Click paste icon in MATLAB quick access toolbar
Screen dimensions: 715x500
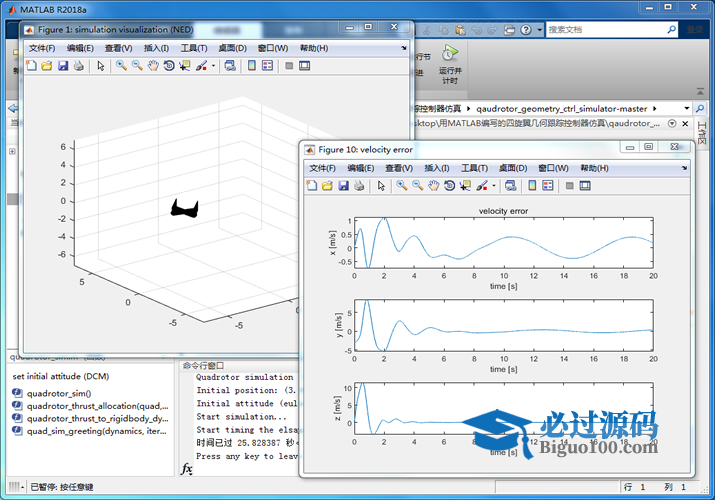click(x=460, y=30)
